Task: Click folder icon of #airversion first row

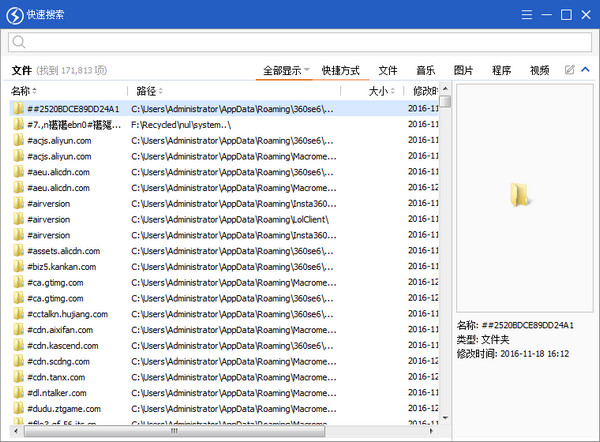Action: pos(18,204)
